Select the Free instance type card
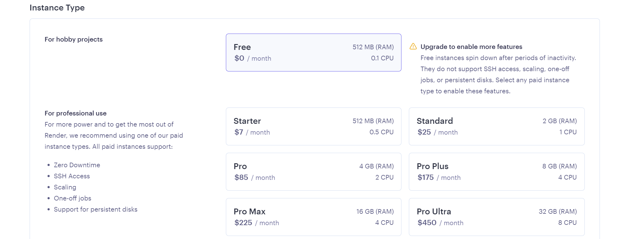Screen dimensions: 644x239 313,53
